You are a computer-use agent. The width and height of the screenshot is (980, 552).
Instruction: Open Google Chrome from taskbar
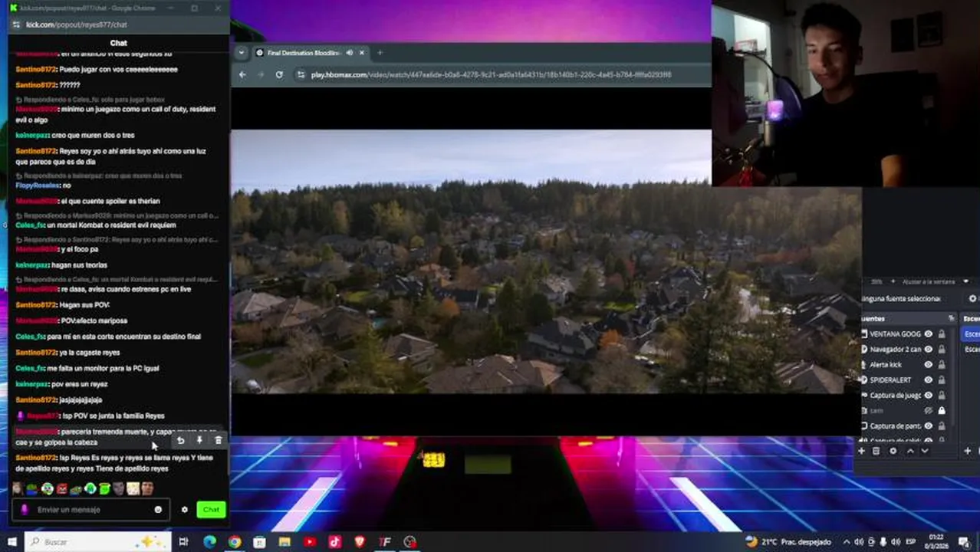tap(235, 542)
